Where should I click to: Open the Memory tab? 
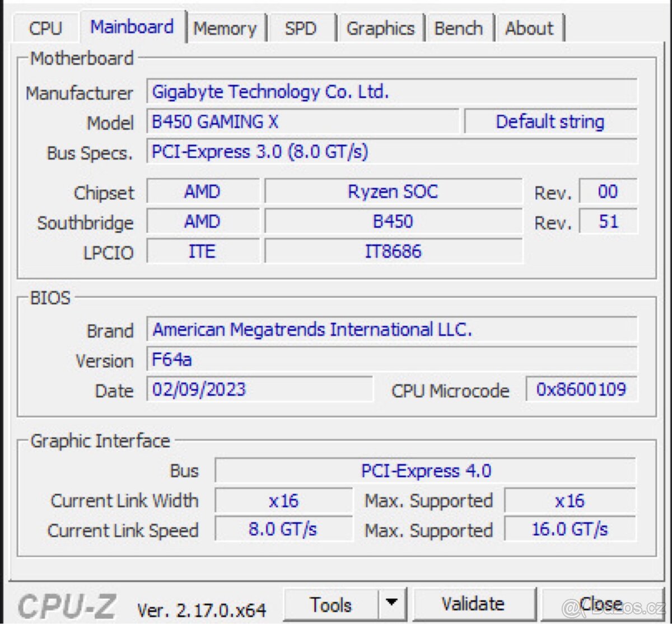[x=225, y=28]
